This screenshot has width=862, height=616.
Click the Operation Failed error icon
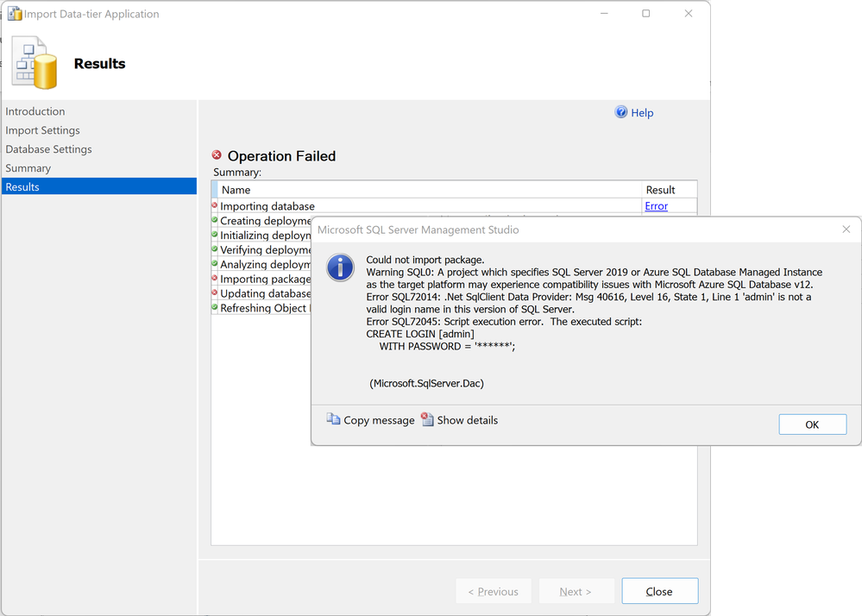pos(217,155)
